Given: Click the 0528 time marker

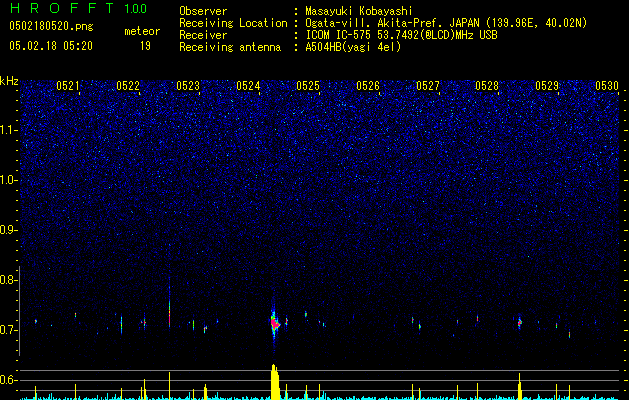Looking at the screenshot, I should tap(487, 85).
